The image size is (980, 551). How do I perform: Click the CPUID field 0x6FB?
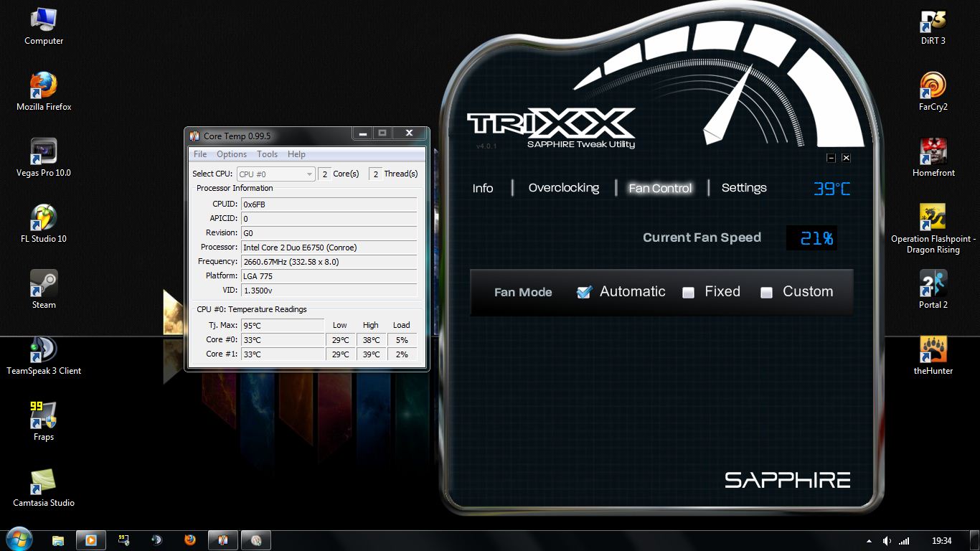click(329, 204)
